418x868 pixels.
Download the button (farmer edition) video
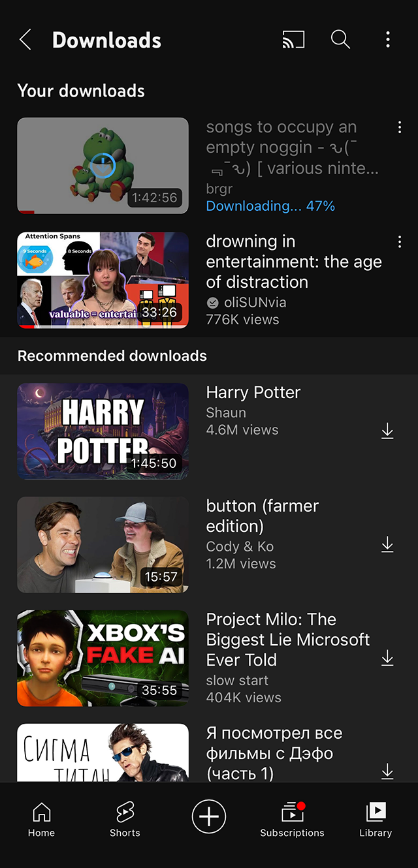387,544
